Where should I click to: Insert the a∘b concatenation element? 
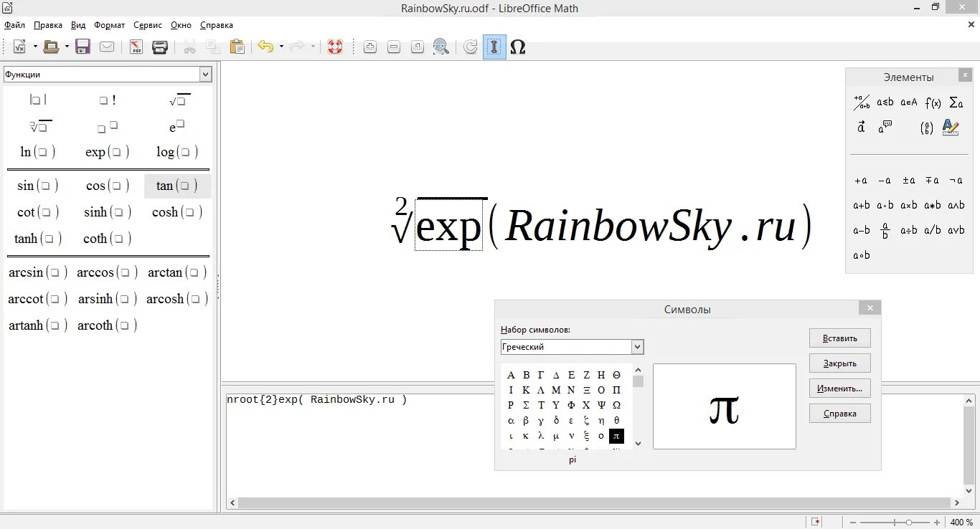862,255
